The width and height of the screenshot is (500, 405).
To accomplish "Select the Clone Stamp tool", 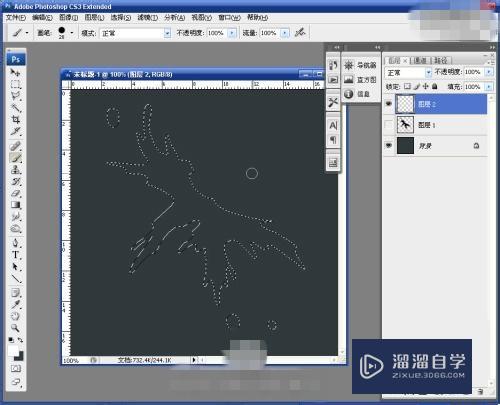I will pyautogui.click(x=15, y=170).
